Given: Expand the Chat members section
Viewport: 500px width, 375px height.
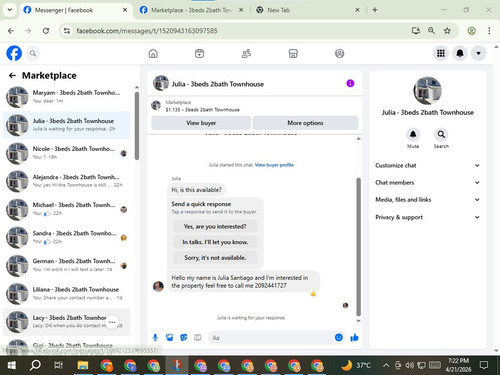Looking at the screenshot, I should tap(428, 182).
